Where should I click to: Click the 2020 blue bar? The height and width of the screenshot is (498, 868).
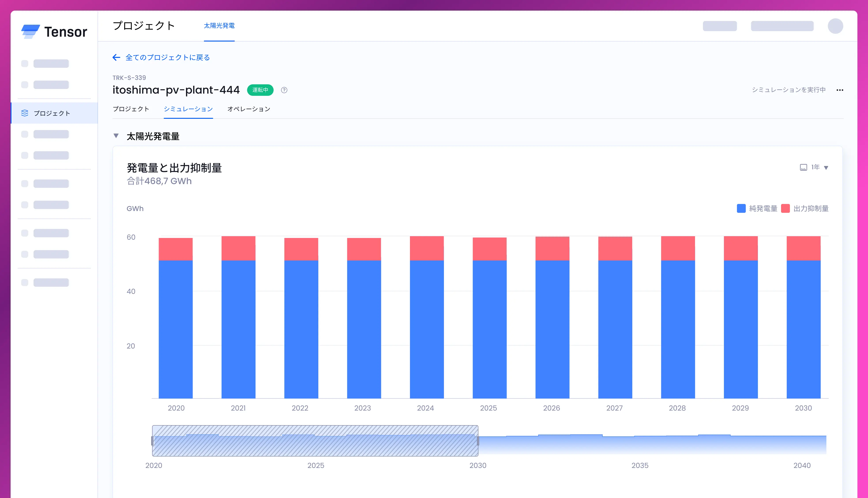(176, 329)
